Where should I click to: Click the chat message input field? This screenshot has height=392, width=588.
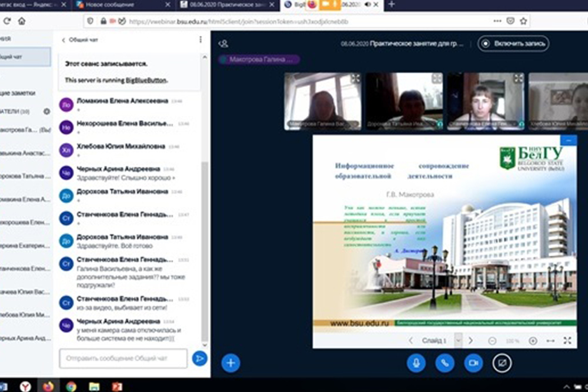tap(123, 358)
